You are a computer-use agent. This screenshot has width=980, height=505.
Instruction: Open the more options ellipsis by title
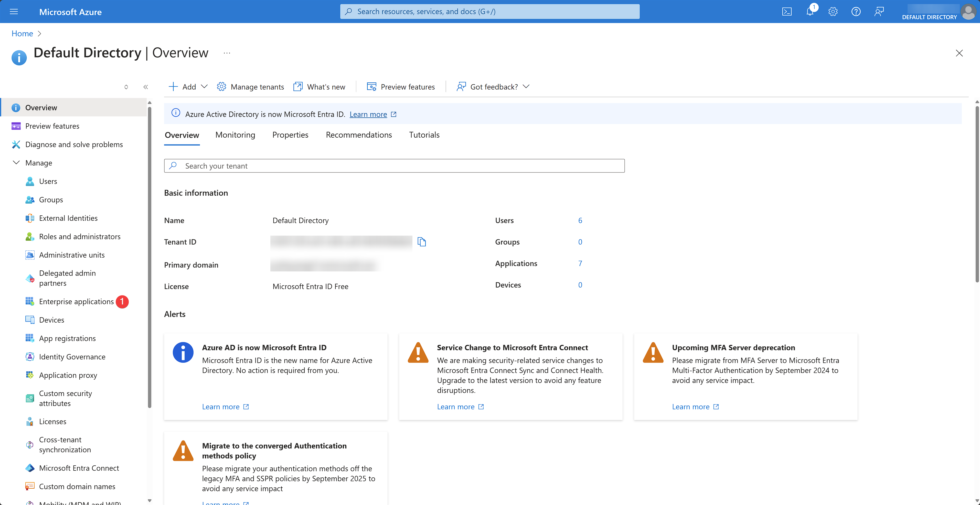(x=227, y=53)
